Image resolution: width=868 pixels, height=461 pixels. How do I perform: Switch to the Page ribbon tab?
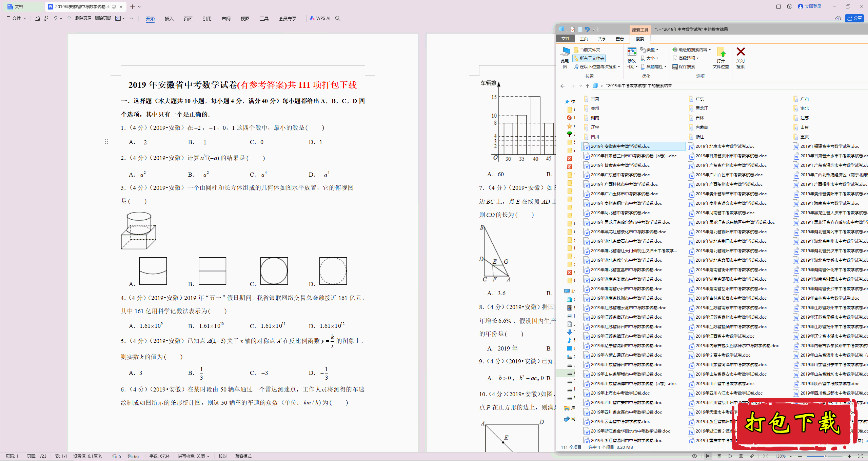pos(188,19)
